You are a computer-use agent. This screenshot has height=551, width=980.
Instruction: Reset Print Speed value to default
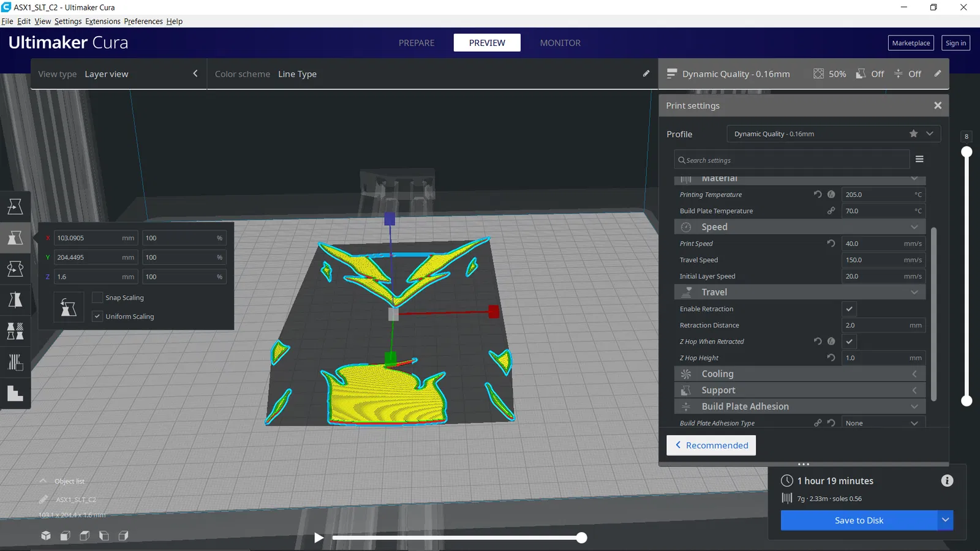pyautogui.click(x=831, y=243)
